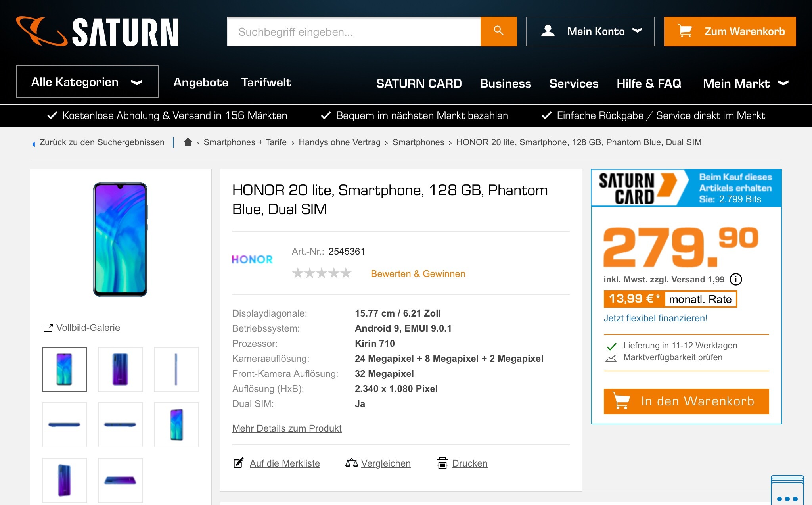The width and height of the screenshot is (812, 505).
Task: Open the Business menu item
Action: (x=505, y=83)
